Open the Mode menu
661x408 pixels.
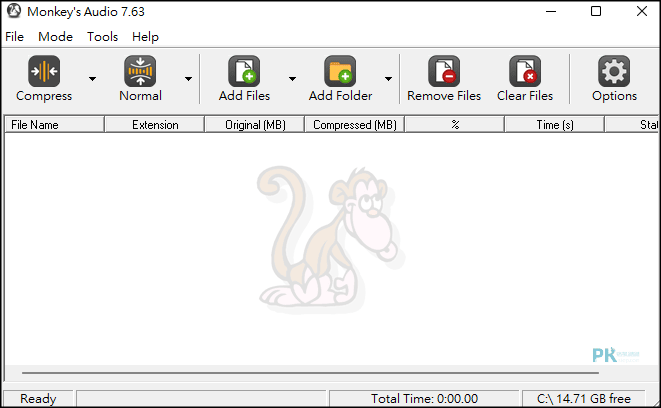pos(55,37)
